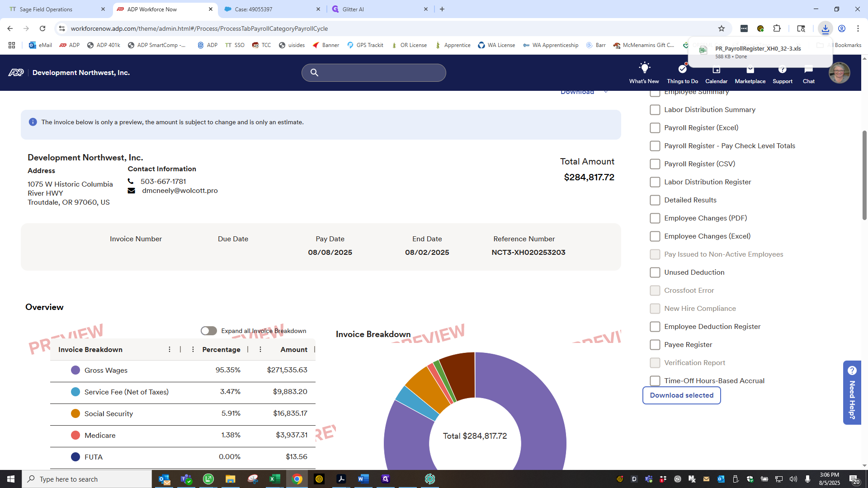This screenshot has height=488, width=868.
Task: Click the ADP logo in header
Action: click(16, 73)
